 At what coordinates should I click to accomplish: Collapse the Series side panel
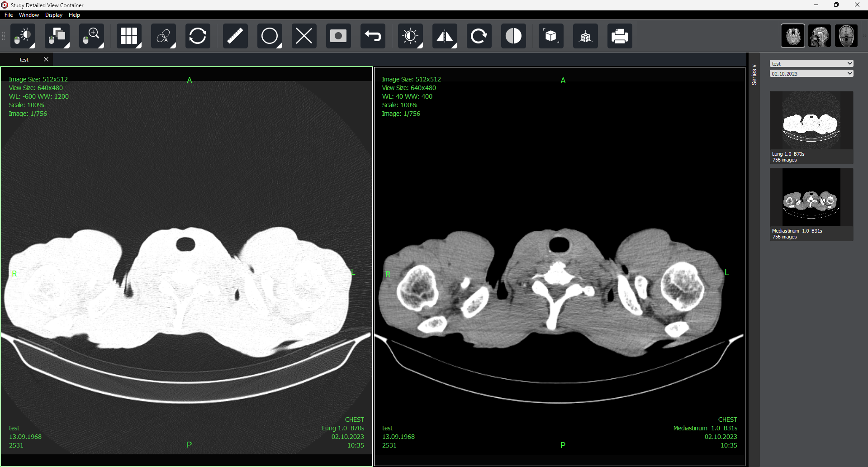pos(754,75)
